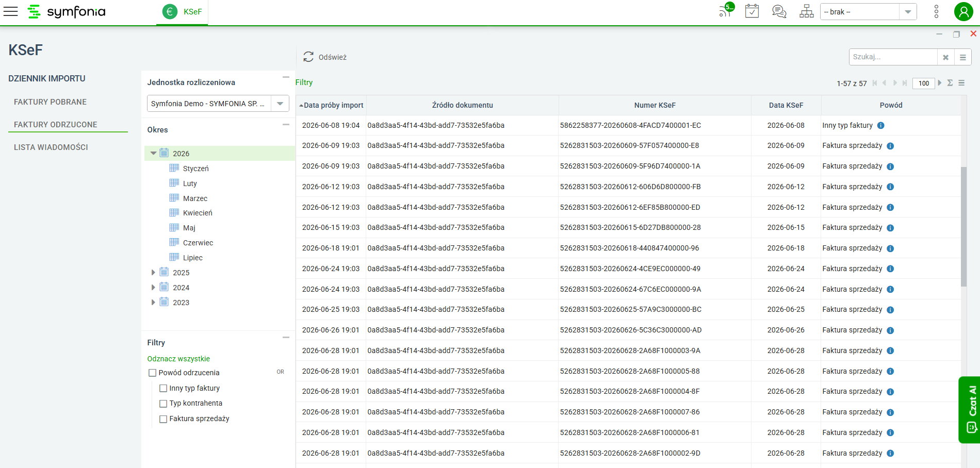Click the table vertical scrollbar
The height and width of the screenshot is (468, 980).
click(x=963, y=227)
